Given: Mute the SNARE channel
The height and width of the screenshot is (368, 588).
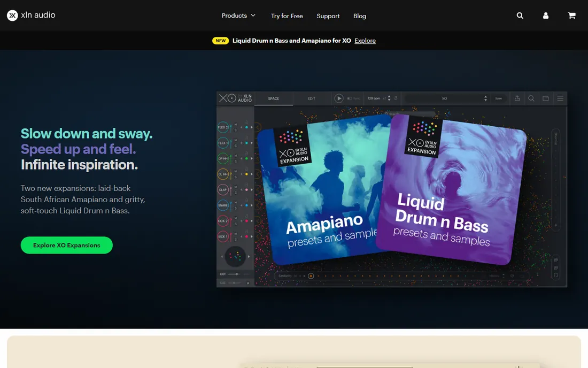Looking at the screenshot, I should (x=236, y=202).
